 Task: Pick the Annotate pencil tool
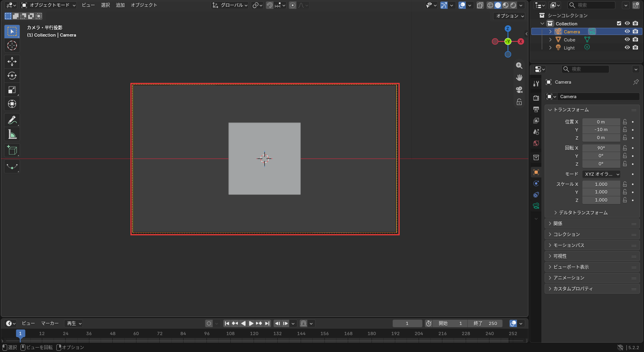tap(12, 120)
